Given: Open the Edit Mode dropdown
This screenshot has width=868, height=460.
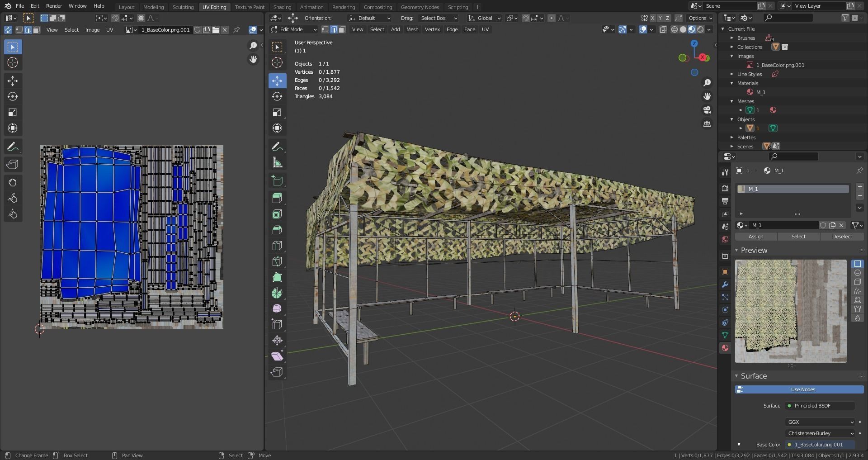Looking at the screenshot, I should coord(294,29).
